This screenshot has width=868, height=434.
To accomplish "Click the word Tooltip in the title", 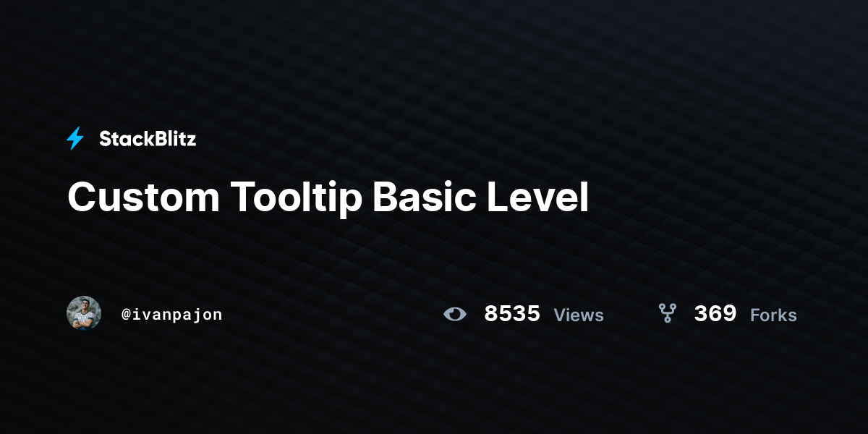I will pyautogui.click(x=296, y=197).
